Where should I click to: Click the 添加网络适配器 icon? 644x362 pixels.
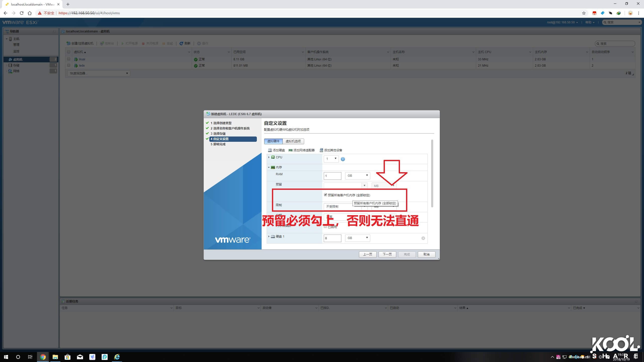pyautogui.click(x=291, y=150)
